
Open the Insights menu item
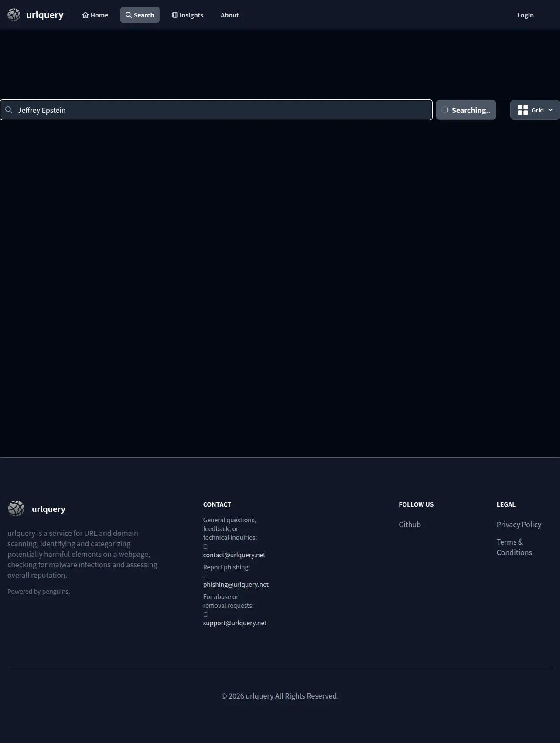pyautogui.click(x=188, y=15)
